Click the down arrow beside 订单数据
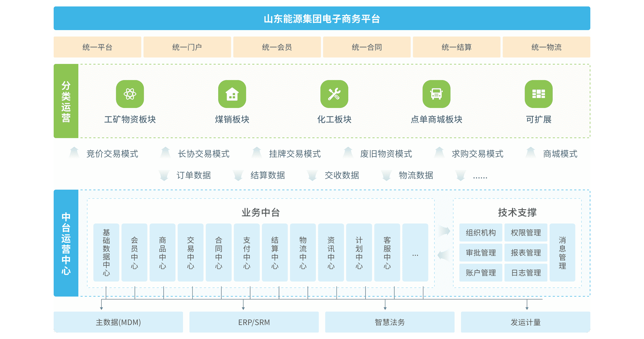 [164, 175]
